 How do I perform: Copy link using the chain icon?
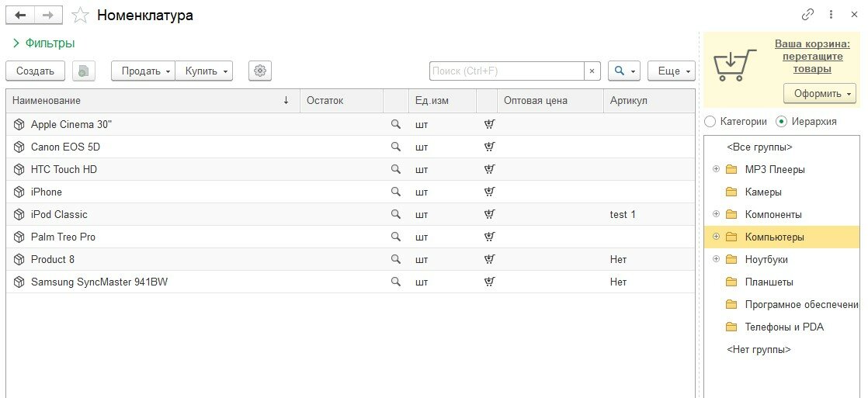point(807,15)
